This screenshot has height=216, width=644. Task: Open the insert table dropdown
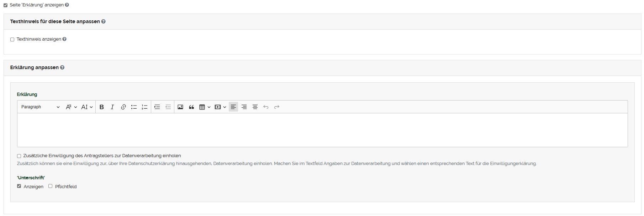[x=205, y=107]
